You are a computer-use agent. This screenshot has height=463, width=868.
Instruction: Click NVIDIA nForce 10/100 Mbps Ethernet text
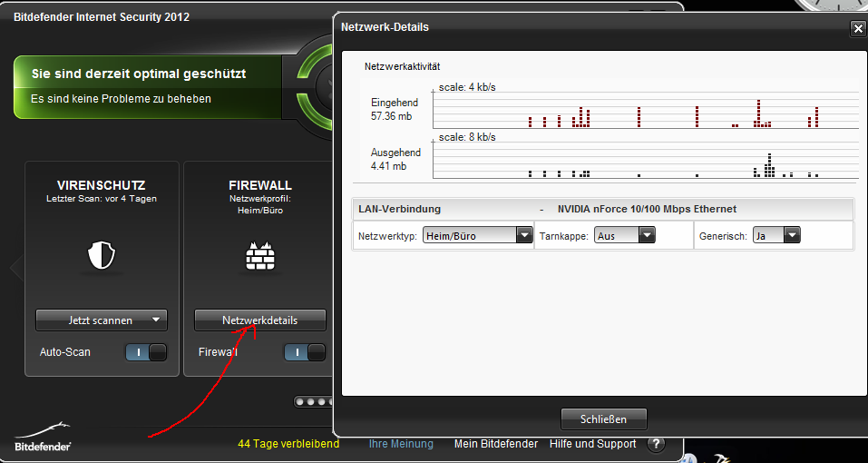coord(647,209)
